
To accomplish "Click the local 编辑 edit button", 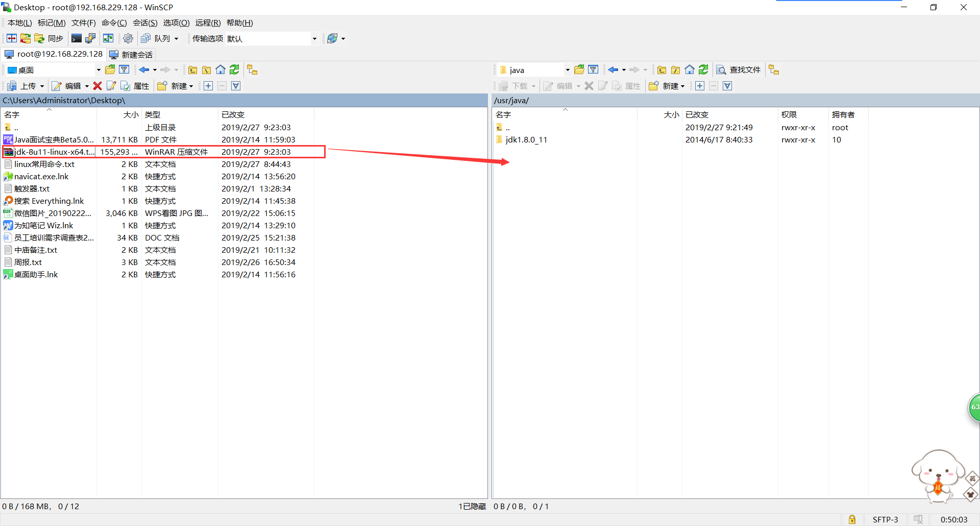I will tap(67, 86).
